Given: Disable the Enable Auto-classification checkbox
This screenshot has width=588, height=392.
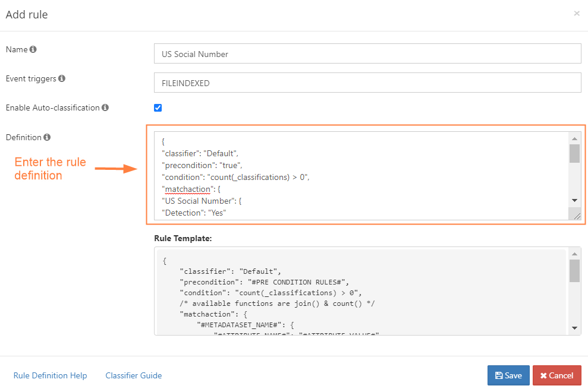Looking at the screenshot, I should coord(158,108).
